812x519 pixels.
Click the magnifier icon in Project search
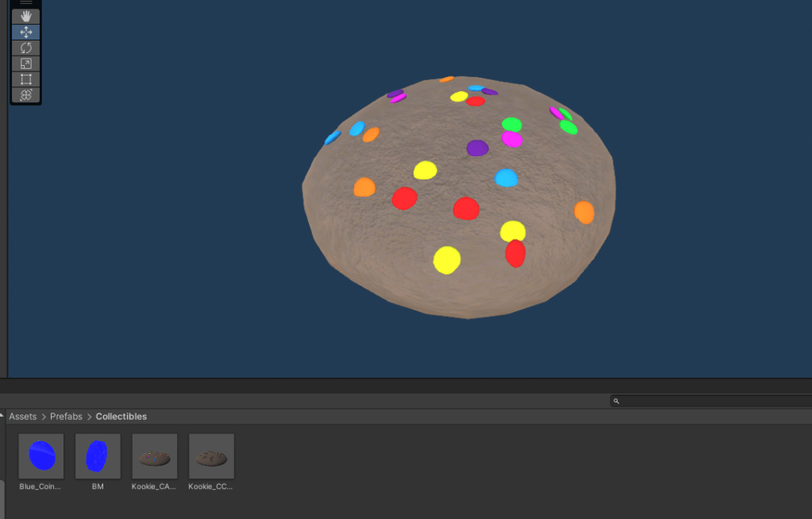click(x=616, y=402)
